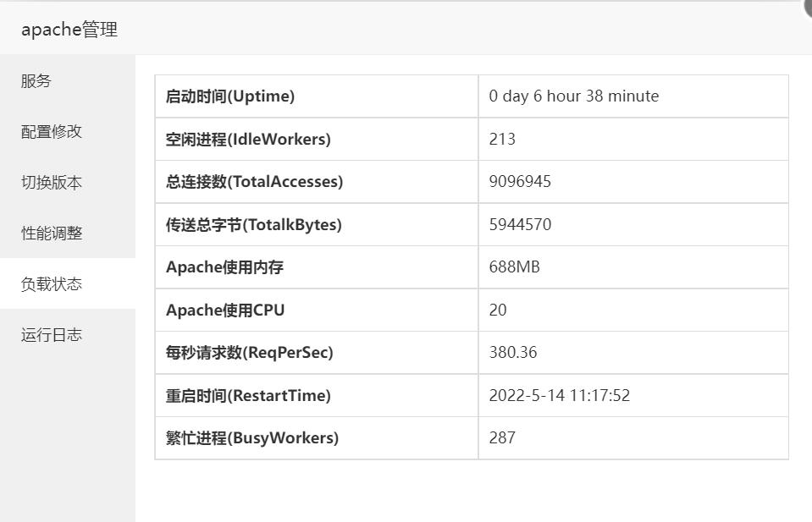The image size is (812, 522).
Task: Select CPU usage value 20
Action: coord(498,310)
